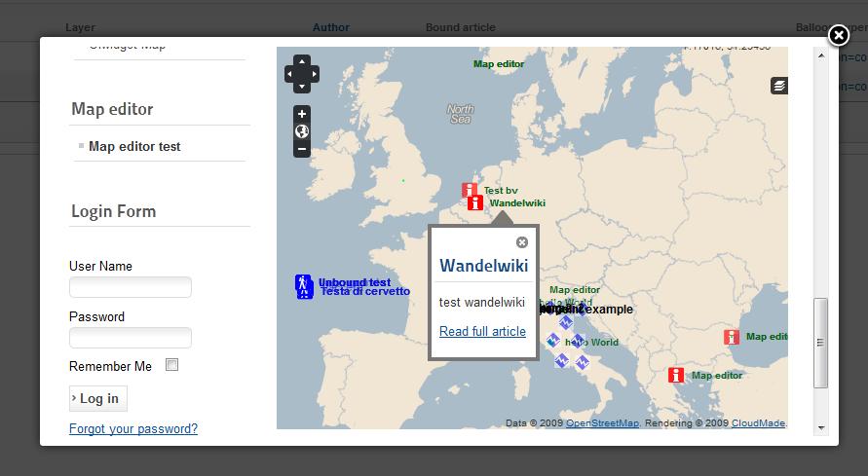The image size is (868, 476).
Task: Open the map layer switcher icon
Action: coord(779,86)
